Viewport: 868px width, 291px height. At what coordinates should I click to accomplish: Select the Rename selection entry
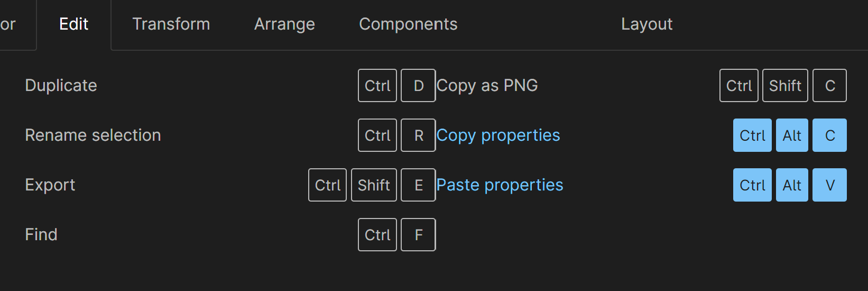(x=93, y=135)
